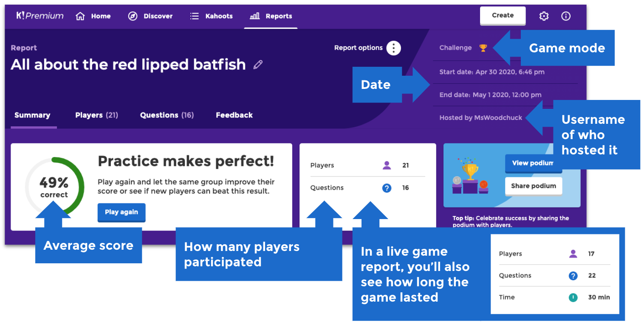Click the teal Time clock icon
The image size is (644, 325).
pyautogui.click(x=573, y=297)
